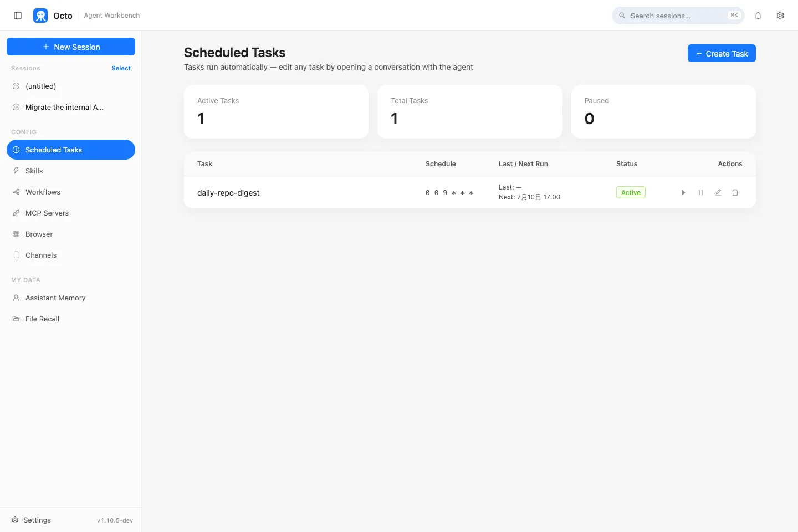Viewport: 798px width, 532px height.
Task: Delete the daily-repo-digest task
Action: point(735,193)
